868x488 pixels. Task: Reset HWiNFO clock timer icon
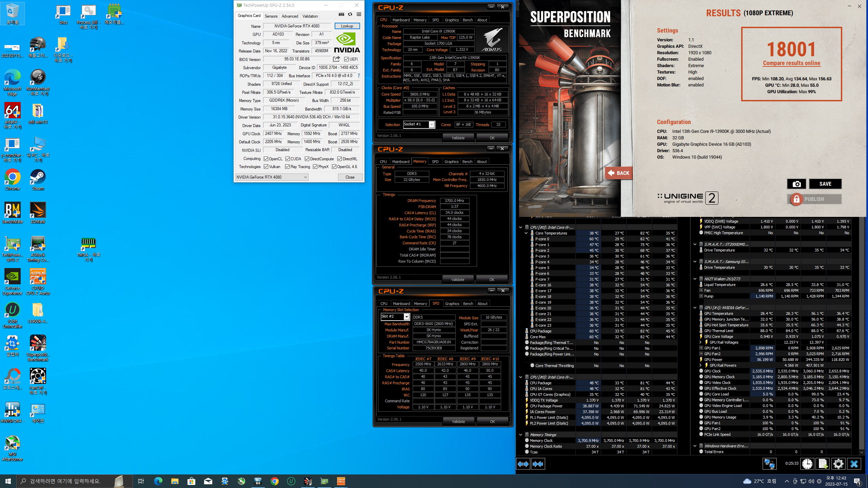807,464
